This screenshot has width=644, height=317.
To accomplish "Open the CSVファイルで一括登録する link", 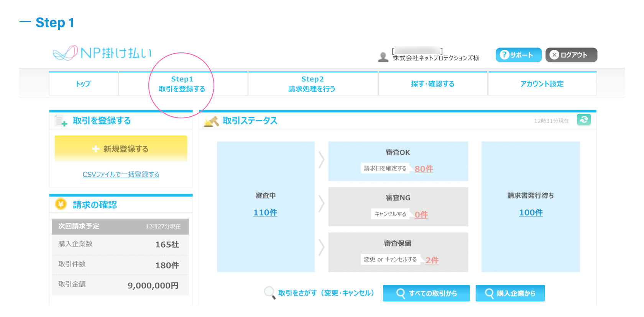I will [x=121, y=175].
